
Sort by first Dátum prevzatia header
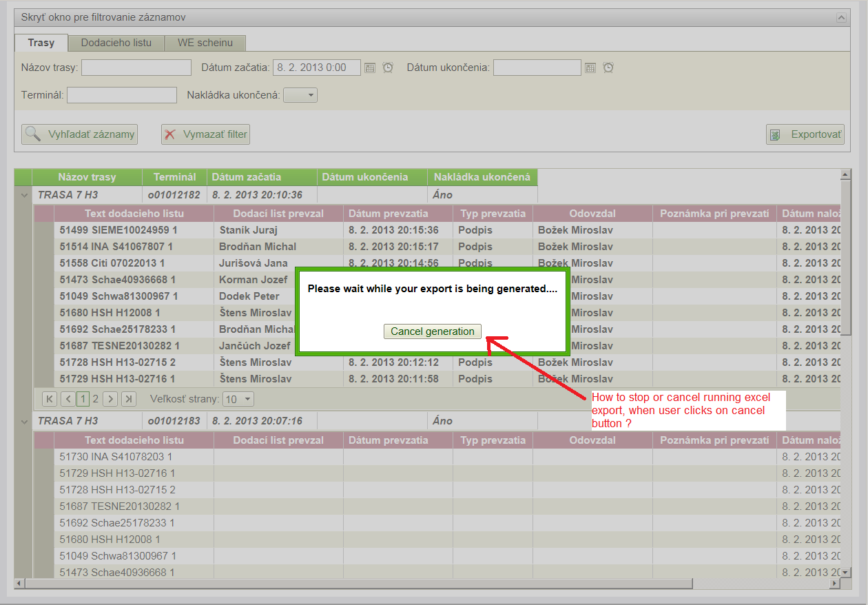398,214
